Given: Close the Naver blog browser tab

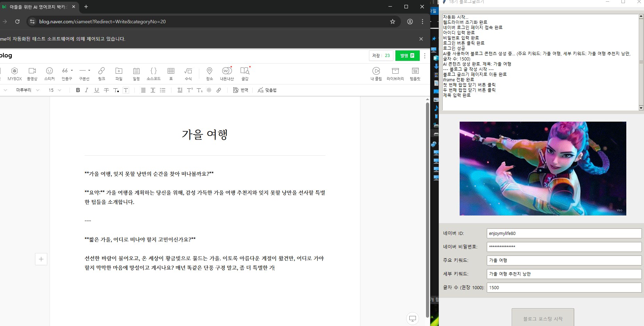Looking at the screenshot, I should coord(74,7).
